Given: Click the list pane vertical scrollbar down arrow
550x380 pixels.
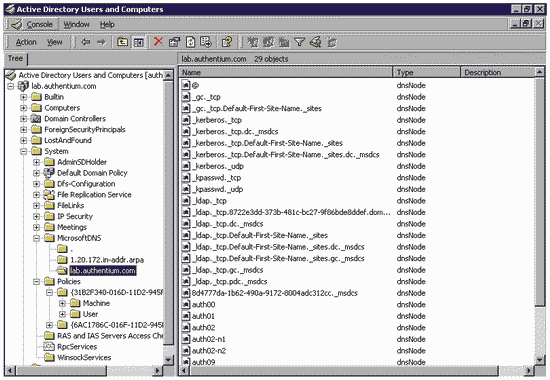Looking at the screenshot, I should click(539, 359).
